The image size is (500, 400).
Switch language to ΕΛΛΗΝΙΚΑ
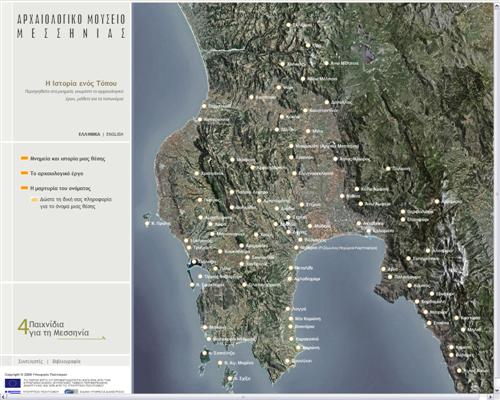(89, 134)
